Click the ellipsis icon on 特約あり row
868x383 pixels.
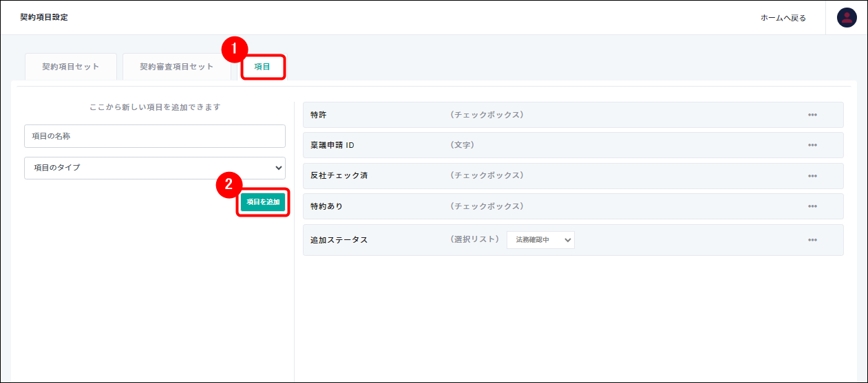pyautogui.click(x=812, y=206)
